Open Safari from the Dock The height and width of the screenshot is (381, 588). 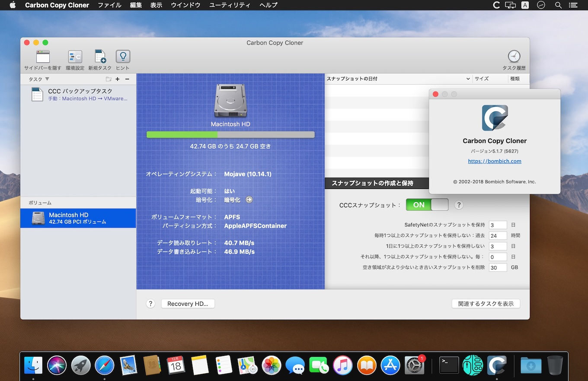pyautogui.click(x=105, y=365)
